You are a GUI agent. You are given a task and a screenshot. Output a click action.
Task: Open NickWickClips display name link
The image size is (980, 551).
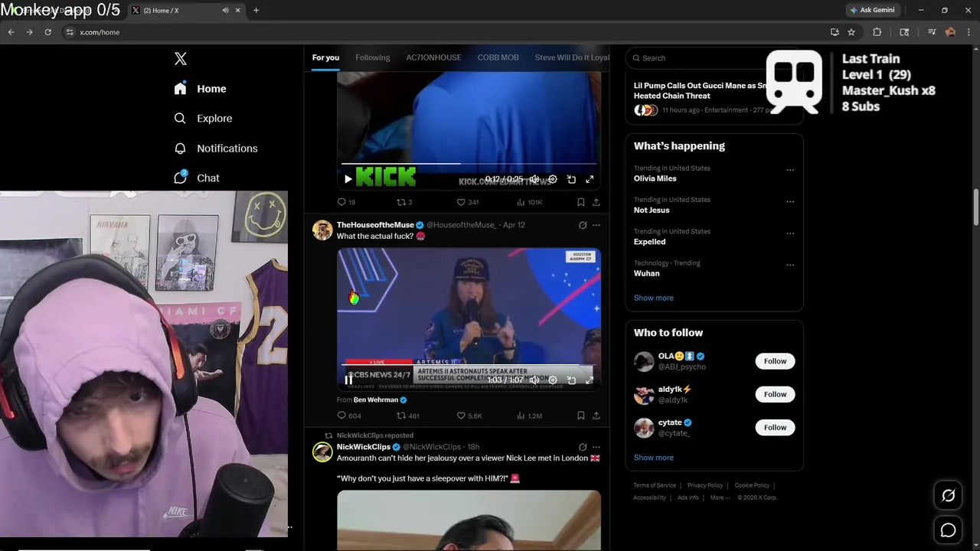364,447
